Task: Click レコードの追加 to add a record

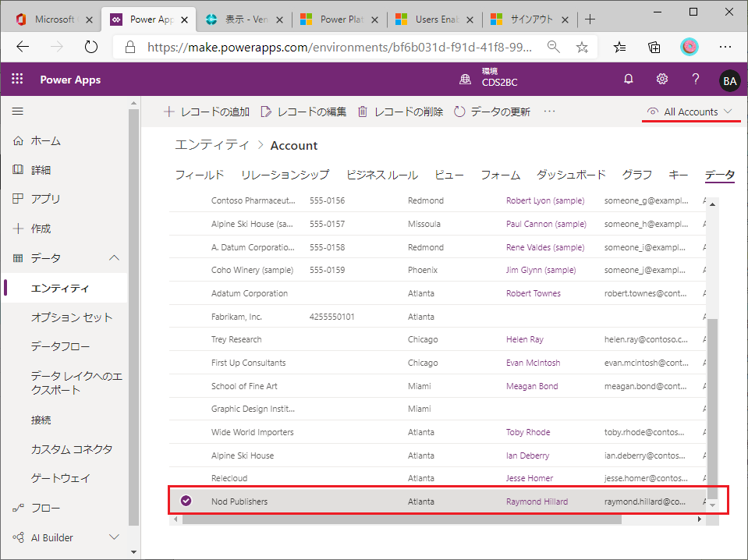Action: (x=207, y=112)
